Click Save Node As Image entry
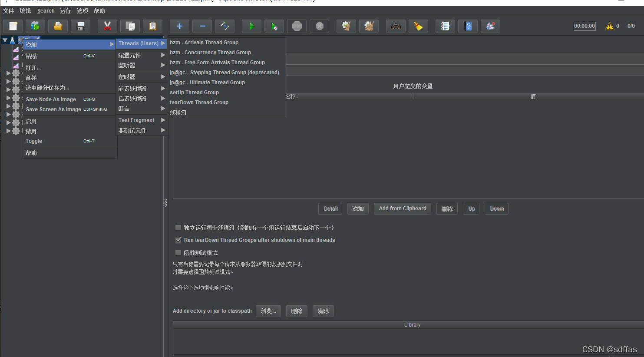The image size is (644, 357). (x=69, y=99)
